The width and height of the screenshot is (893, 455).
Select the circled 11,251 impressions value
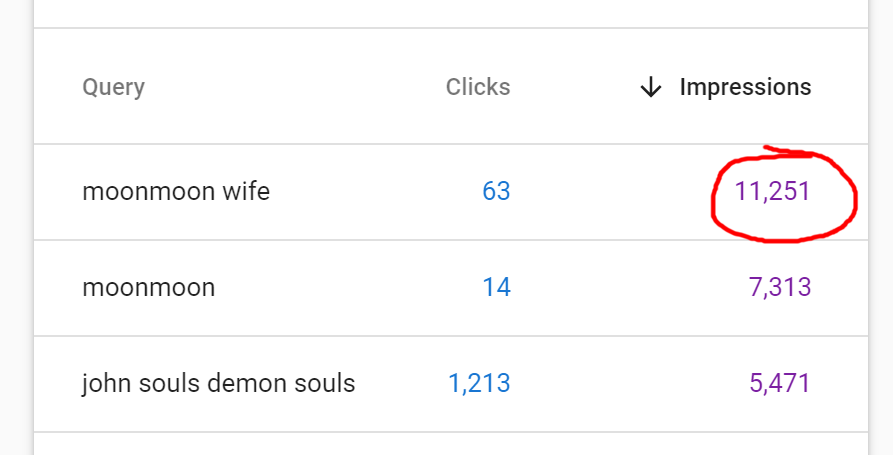click(772, 191)
